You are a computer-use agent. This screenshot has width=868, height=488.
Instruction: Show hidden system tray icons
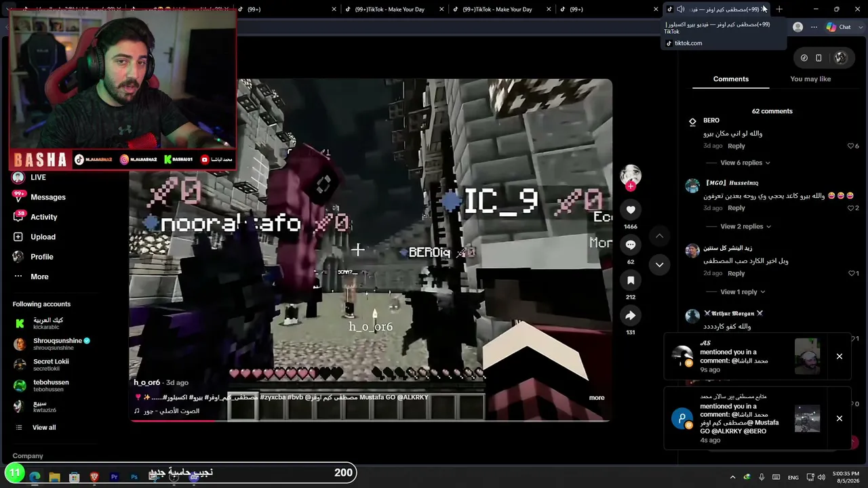732,477
